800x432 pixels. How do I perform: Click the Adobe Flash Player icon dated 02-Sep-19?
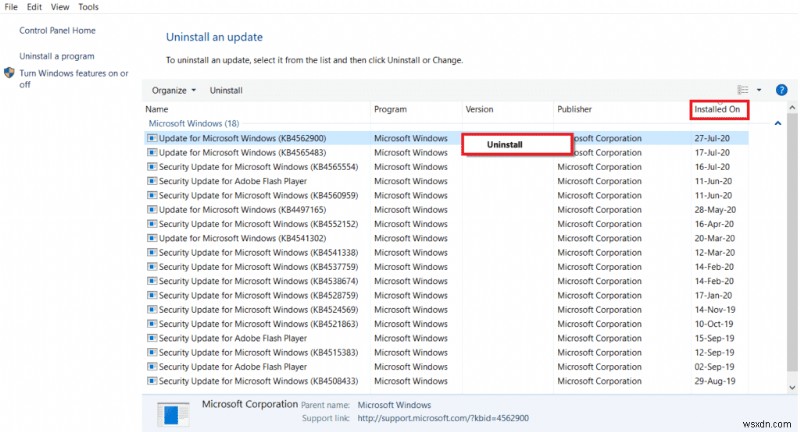[152, 367]
